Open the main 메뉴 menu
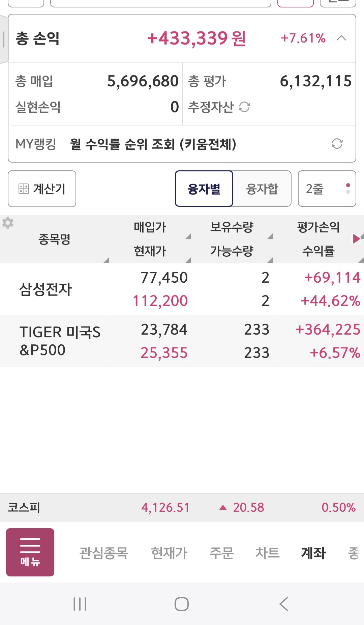Viewport: 364px width, 625px height. click(x=30, y=552)
